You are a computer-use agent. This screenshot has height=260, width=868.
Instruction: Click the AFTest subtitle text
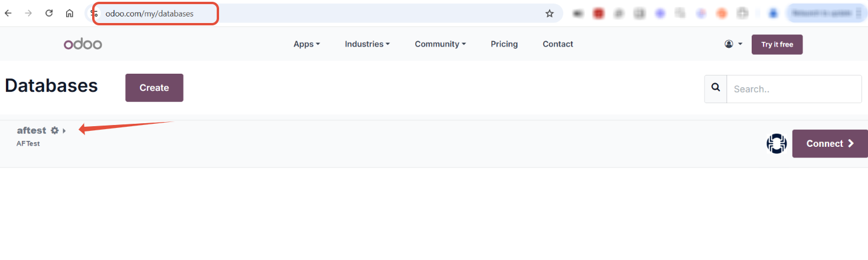[28, 143]
